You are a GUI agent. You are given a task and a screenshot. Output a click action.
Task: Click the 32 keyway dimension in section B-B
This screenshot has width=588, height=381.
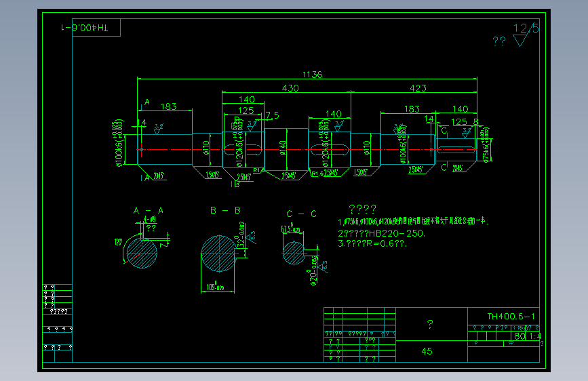pos(242,236)
